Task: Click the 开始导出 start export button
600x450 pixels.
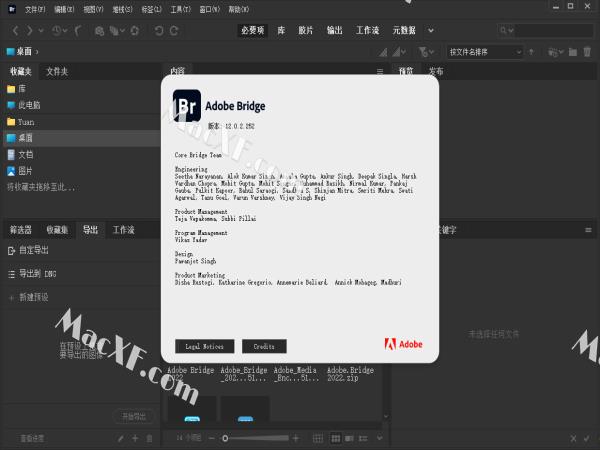Action: pos(134,417)
